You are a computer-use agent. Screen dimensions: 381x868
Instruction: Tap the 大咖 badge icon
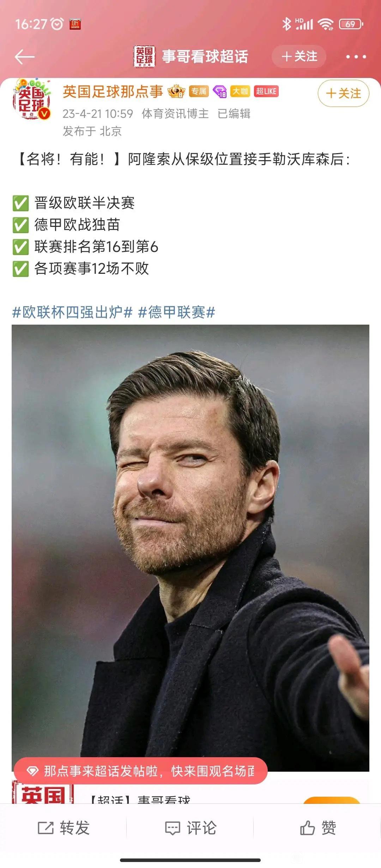[x=240, y=91]
